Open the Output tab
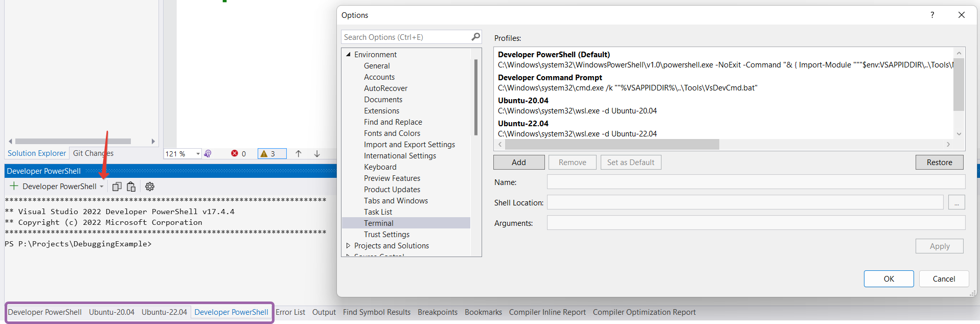This screenshot has width=980, height=324. click(x=324, y=312)
